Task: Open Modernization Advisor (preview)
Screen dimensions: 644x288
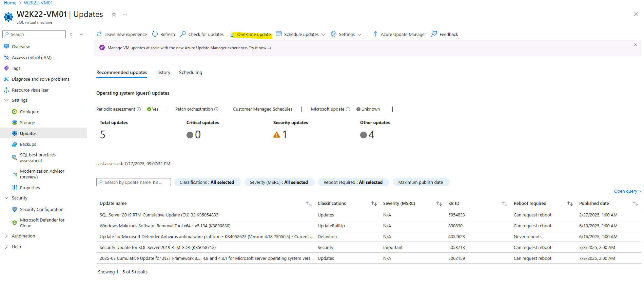Action: [42, 174]
